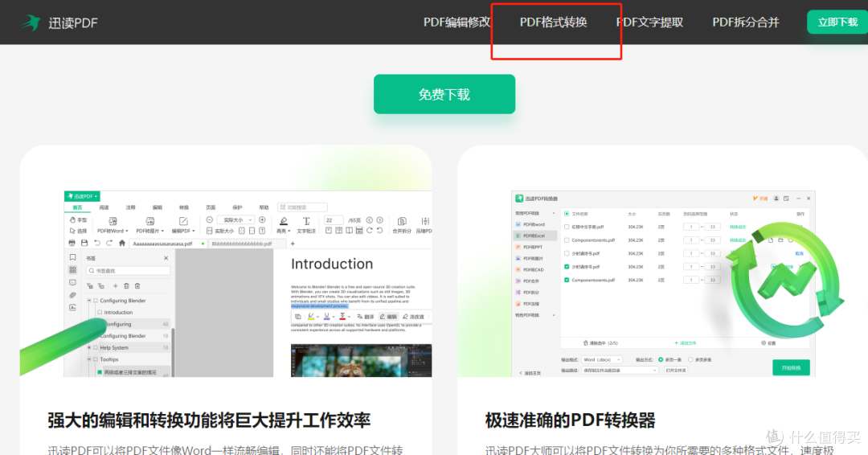Click the 立即下载 button in header

click(x=837, y=23)
